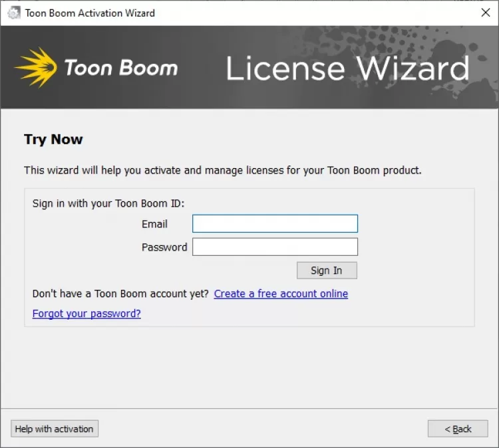
Task: Click the 'Sign in with your Toon Boom ID' label
Action: point(108,203)
